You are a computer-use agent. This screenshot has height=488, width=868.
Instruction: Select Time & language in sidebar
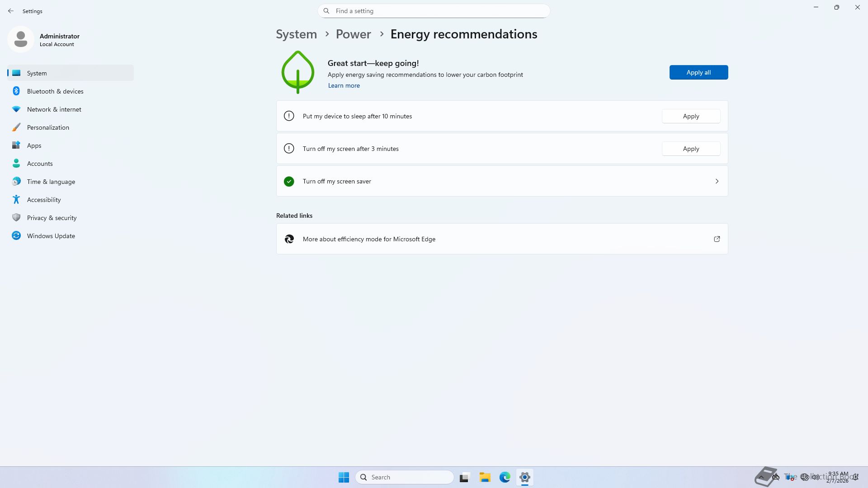51,182
